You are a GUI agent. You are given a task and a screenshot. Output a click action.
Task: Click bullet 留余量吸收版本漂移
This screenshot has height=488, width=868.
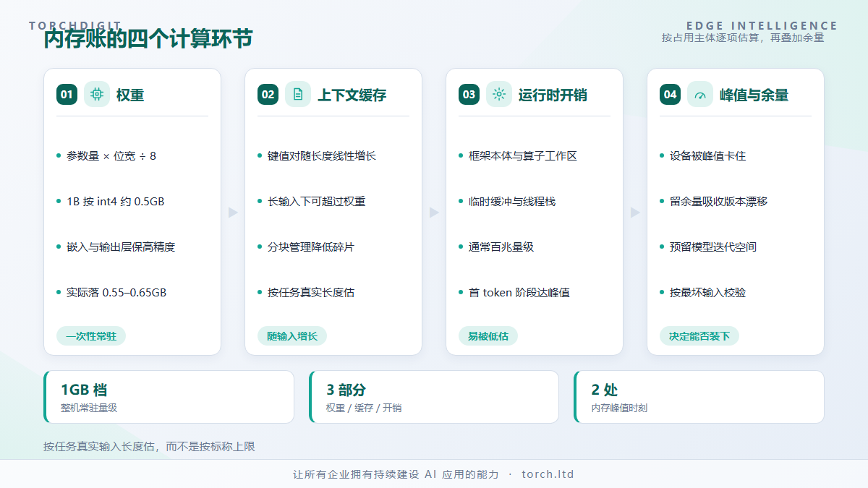pyautogui.click(x=719, y=202)
